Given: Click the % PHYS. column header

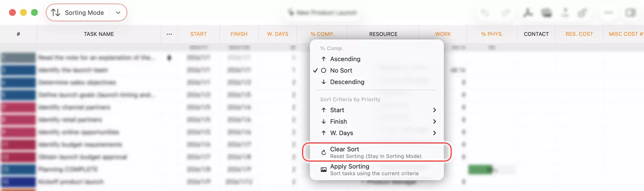Looking at the screenshot, I should point(492,34).
